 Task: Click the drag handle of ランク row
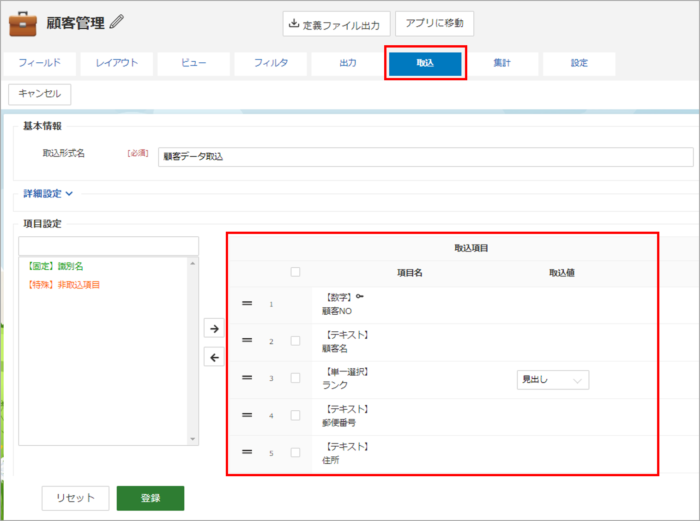pyautogui.click(x=247, y=378)
